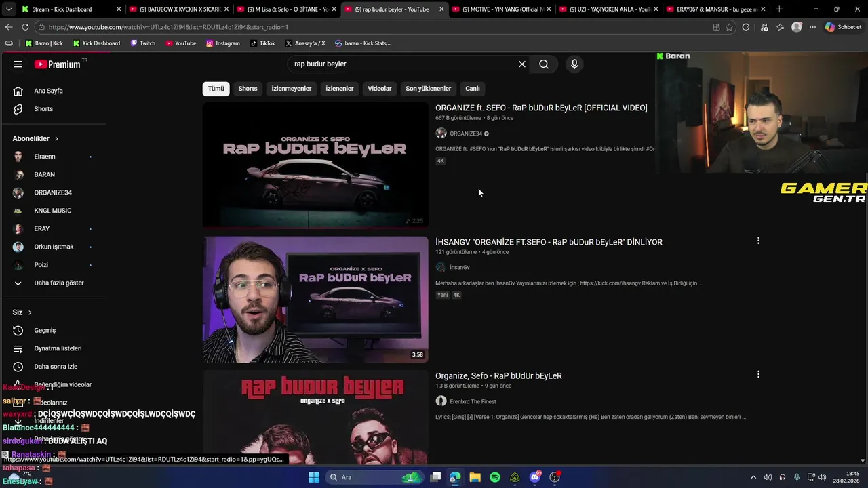Open the YouTube hamburger guide menu
868x488 pixels.
[x=18, y=64]
